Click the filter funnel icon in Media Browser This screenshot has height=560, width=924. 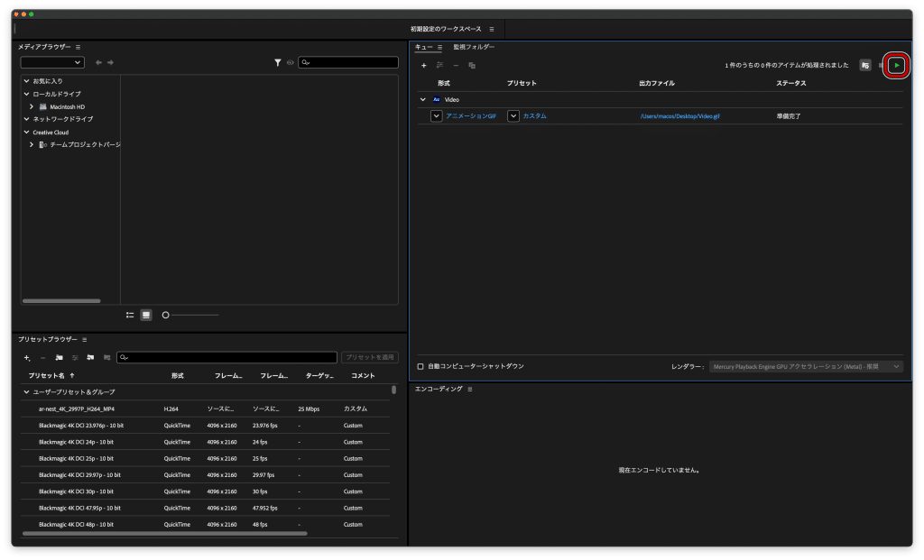[278, 62]
